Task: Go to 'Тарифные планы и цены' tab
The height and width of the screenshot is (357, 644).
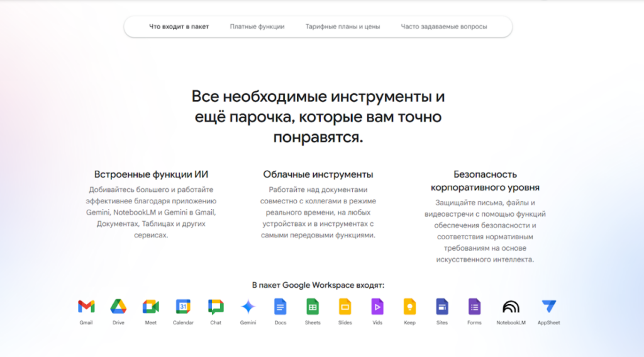Action: coord(343,26)
